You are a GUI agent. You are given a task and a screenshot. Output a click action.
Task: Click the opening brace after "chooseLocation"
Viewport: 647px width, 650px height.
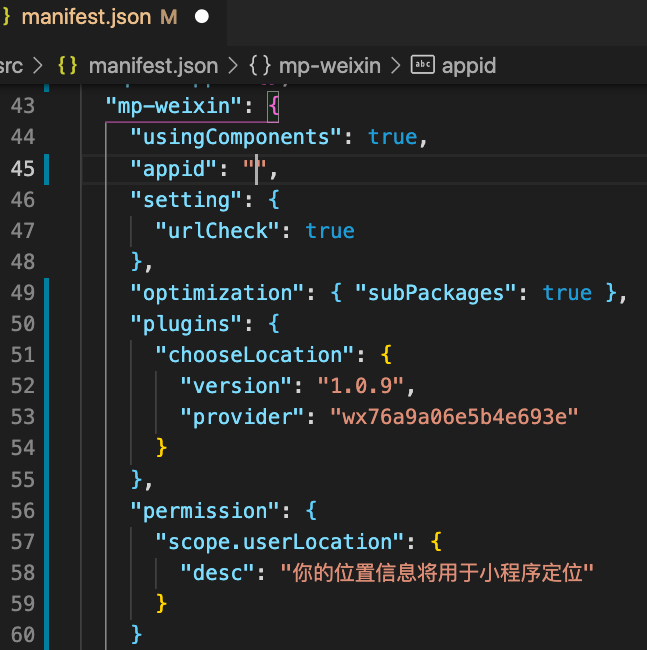(386, 355)
